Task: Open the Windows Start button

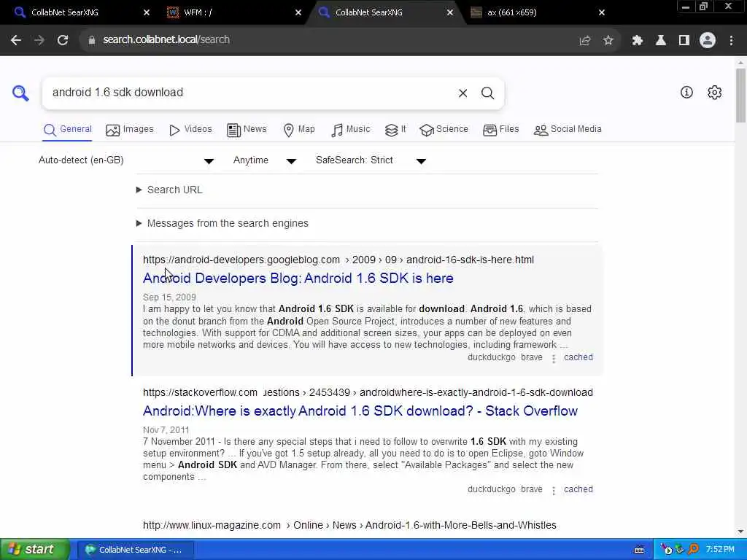Action: 35,550
